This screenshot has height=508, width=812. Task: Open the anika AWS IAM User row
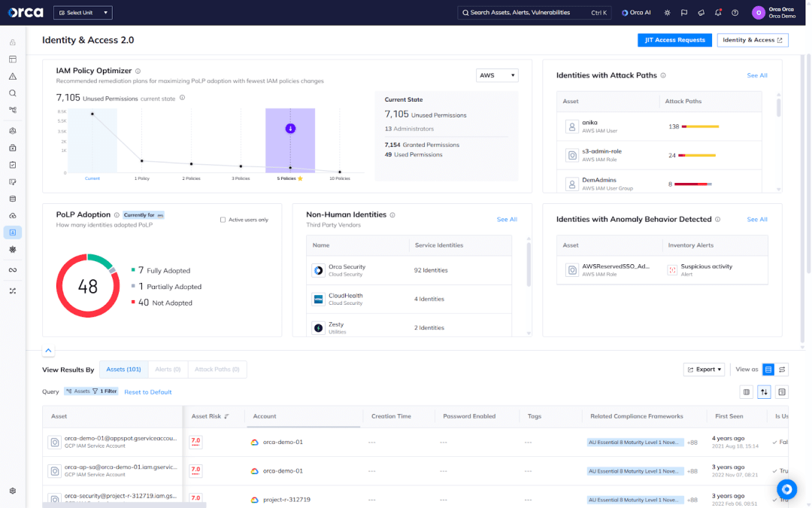click(x=659, y=126)
